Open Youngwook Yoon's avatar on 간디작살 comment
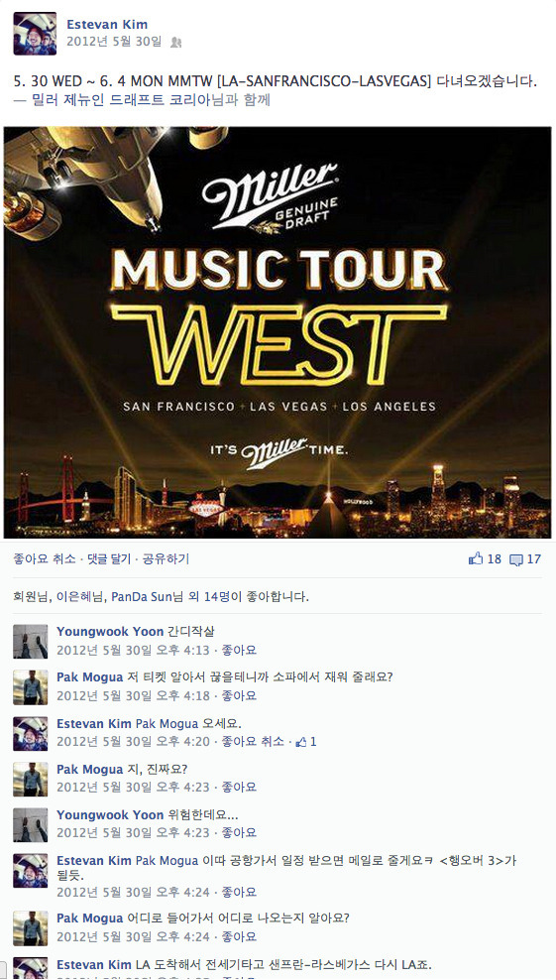Viewport: 556px width, 980px height. 30,641
